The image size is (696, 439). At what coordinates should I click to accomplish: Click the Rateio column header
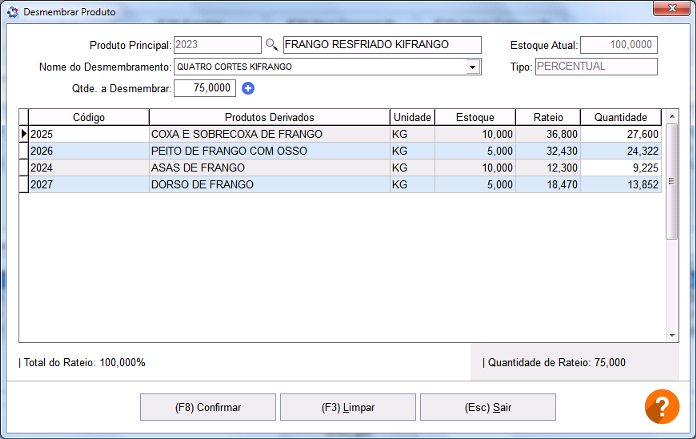(x=548, y=117)
